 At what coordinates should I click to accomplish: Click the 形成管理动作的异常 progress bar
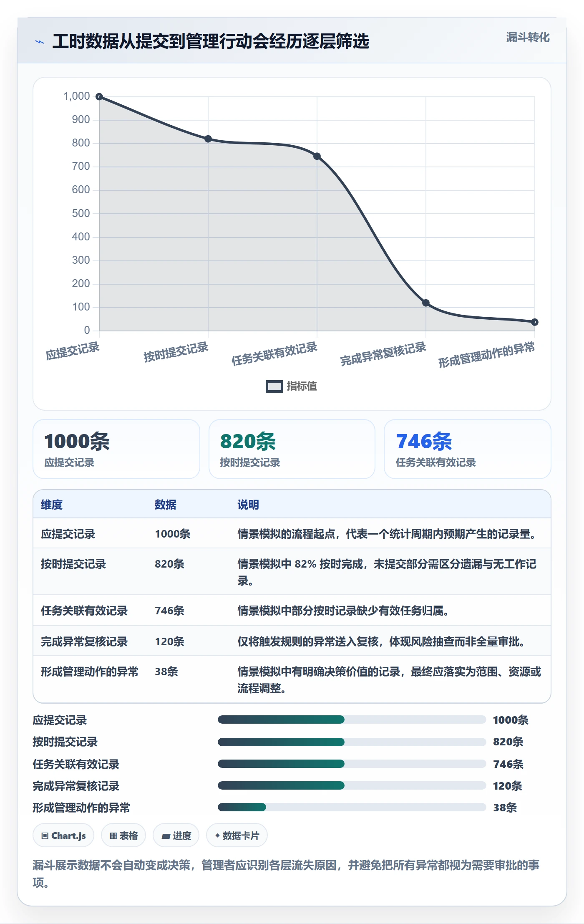click(x=352, y=807)
